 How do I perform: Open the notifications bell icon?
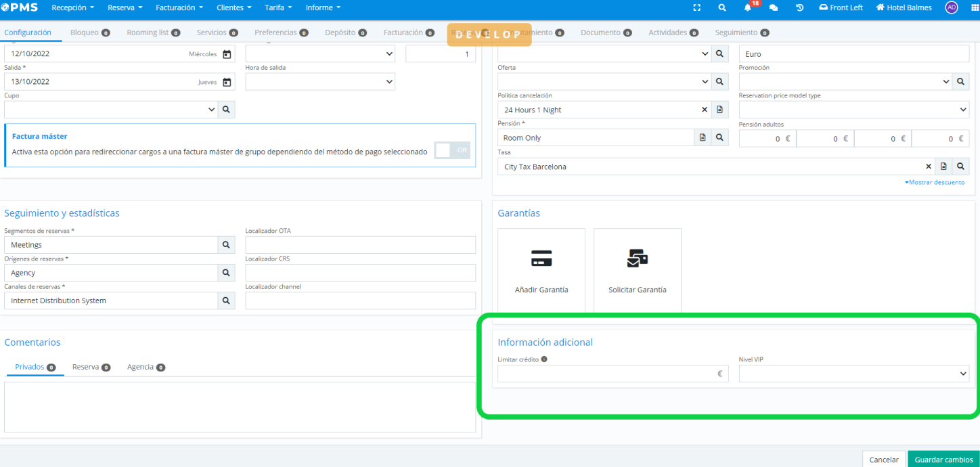tap(748, 8)
